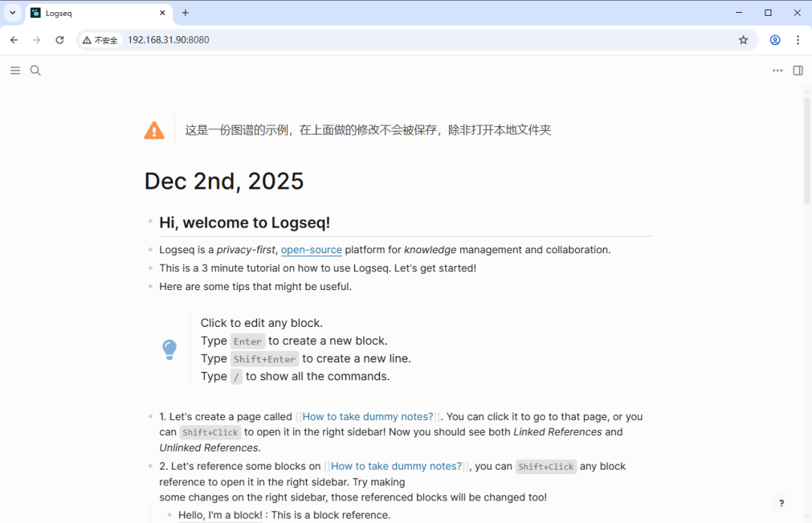Screen dimensions: 812x523
Task: Toggle the left sidebar with the hamburger icon
Action: tap(14, 70)
